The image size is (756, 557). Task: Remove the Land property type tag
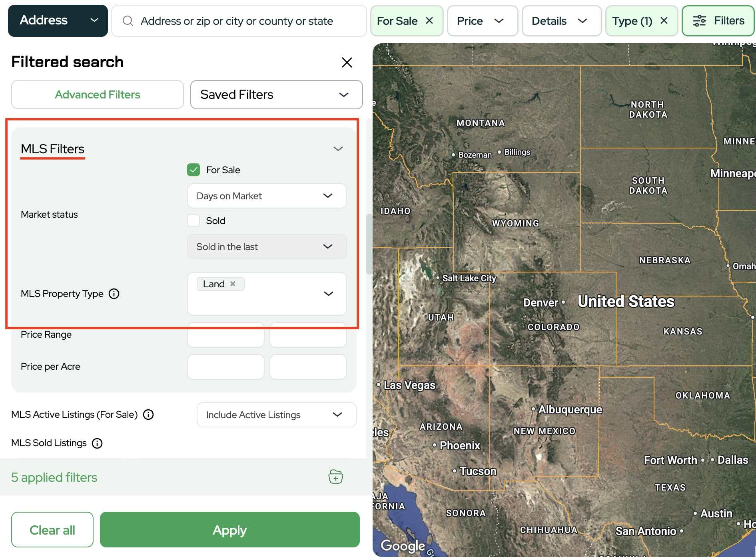233,284
